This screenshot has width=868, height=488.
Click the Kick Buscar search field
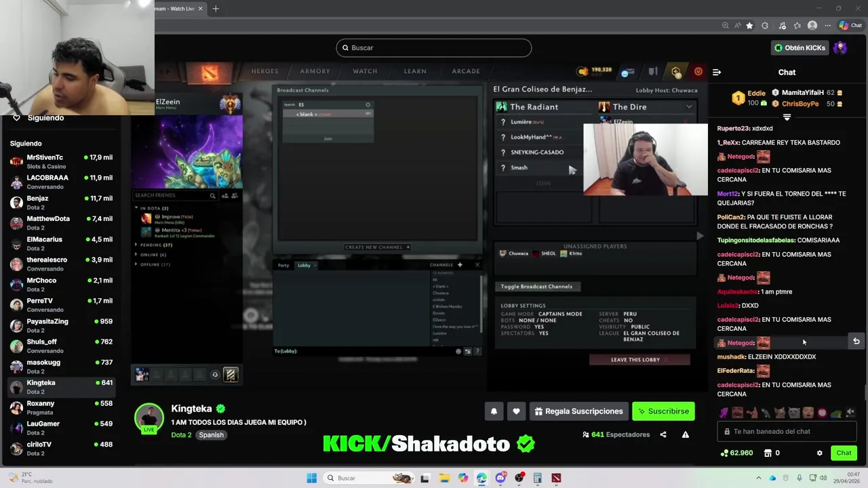(x=433, y=47)
